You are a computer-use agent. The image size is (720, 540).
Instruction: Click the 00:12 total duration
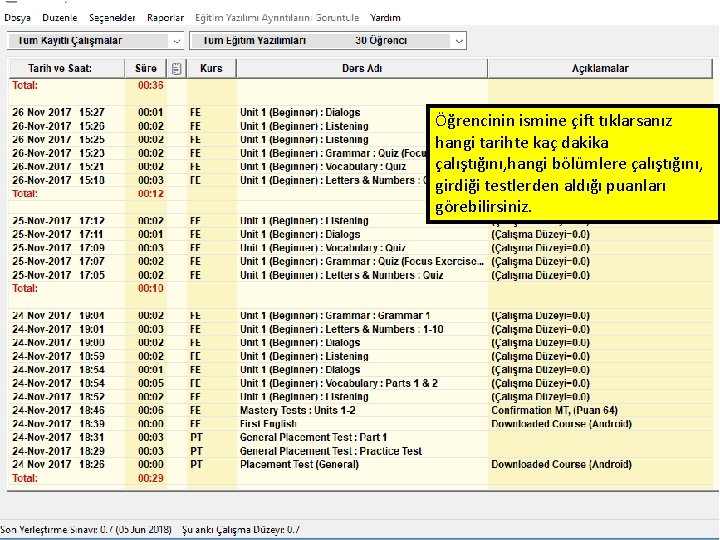pos(151,194)
